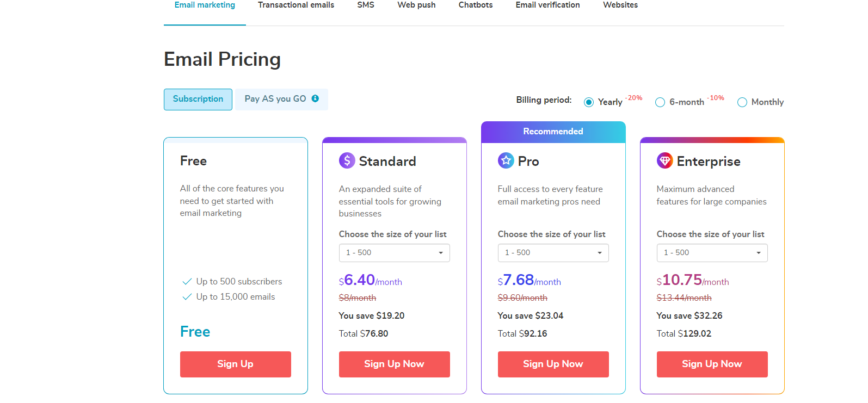Go to the Email verification tab
The image size is (868, 403).
pos(548,5)
